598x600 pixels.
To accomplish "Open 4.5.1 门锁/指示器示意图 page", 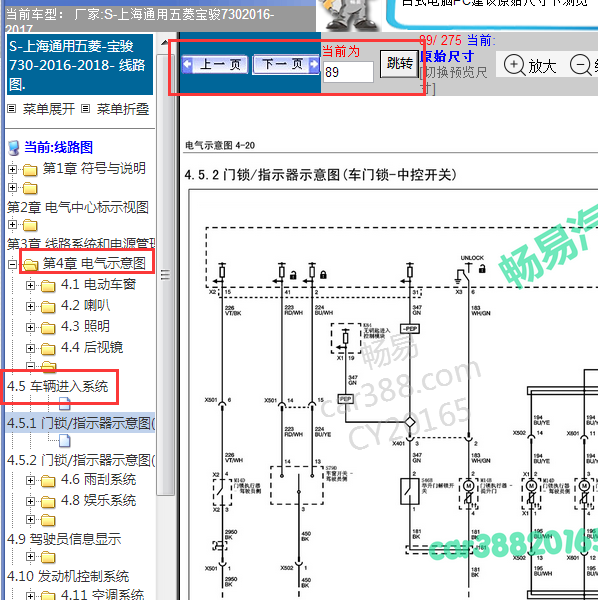I will coord(80,423).
